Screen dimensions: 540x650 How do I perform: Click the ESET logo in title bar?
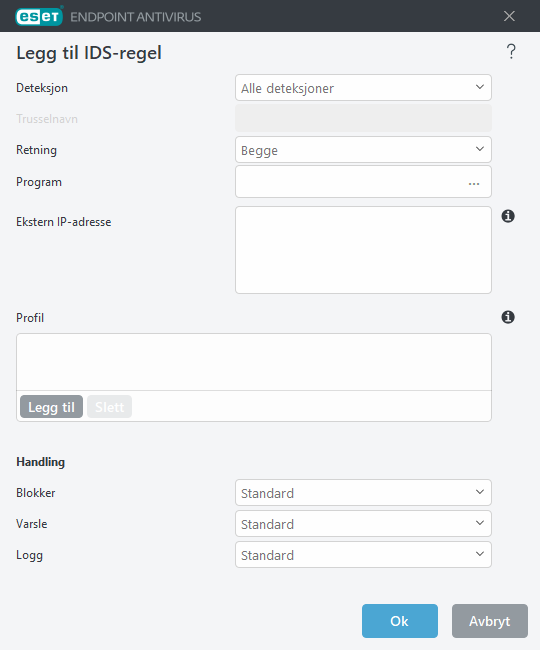(39, 17)
